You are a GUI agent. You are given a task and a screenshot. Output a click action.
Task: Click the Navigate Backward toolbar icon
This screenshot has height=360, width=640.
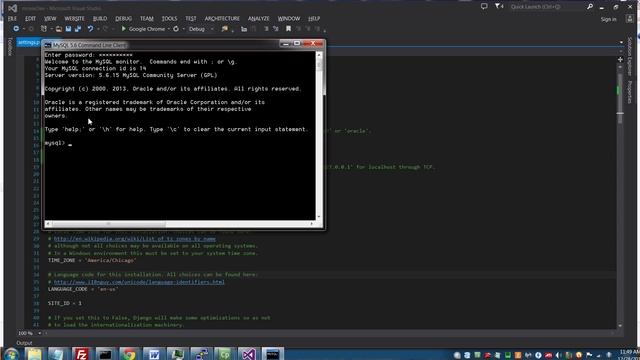click(16, 29)
